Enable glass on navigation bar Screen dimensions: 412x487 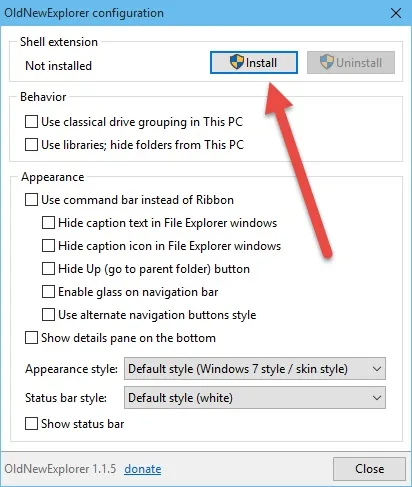coord(48,292)
